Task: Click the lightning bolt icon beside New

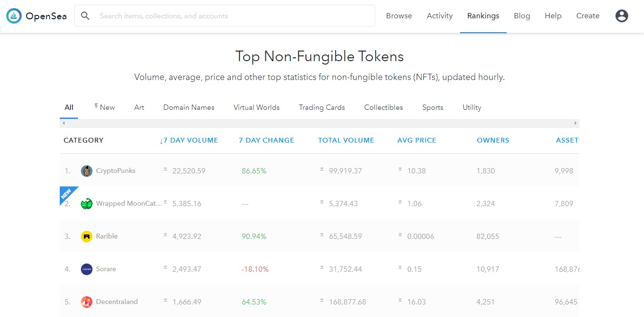Action: [x=96, y=106]
